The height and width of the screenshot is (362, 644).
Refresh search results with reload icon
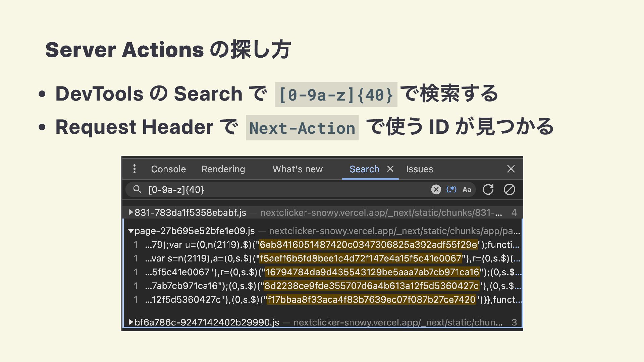[488, 190]
